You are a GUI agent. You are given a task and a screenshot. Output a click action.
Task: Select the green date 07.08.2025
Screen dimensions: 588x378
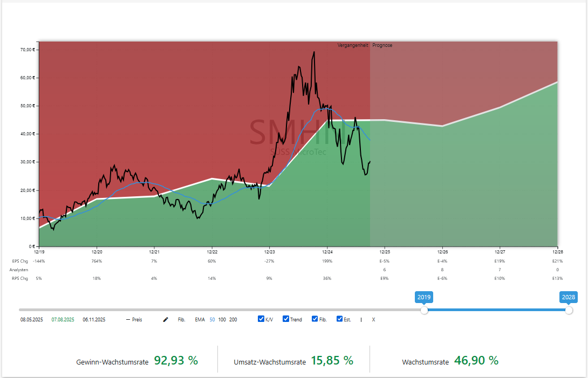tap(63, 320)
